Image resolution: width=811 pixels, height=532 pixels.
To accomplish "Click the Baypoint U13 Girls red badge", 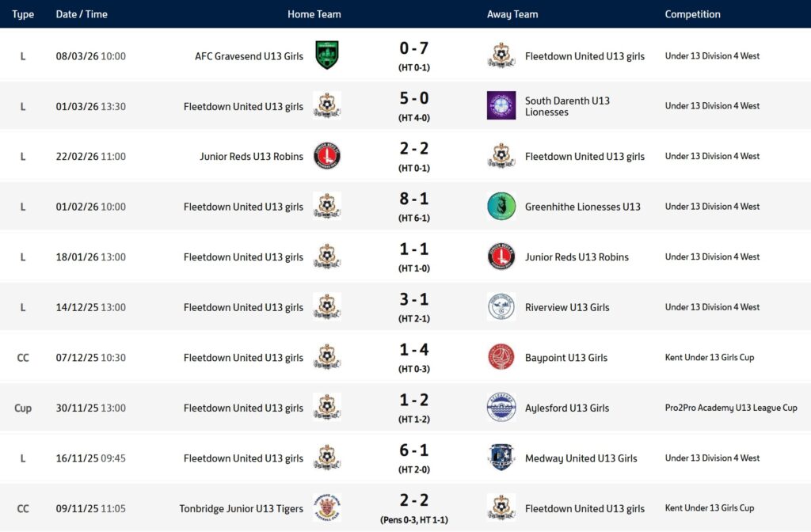I will [501, 358].
